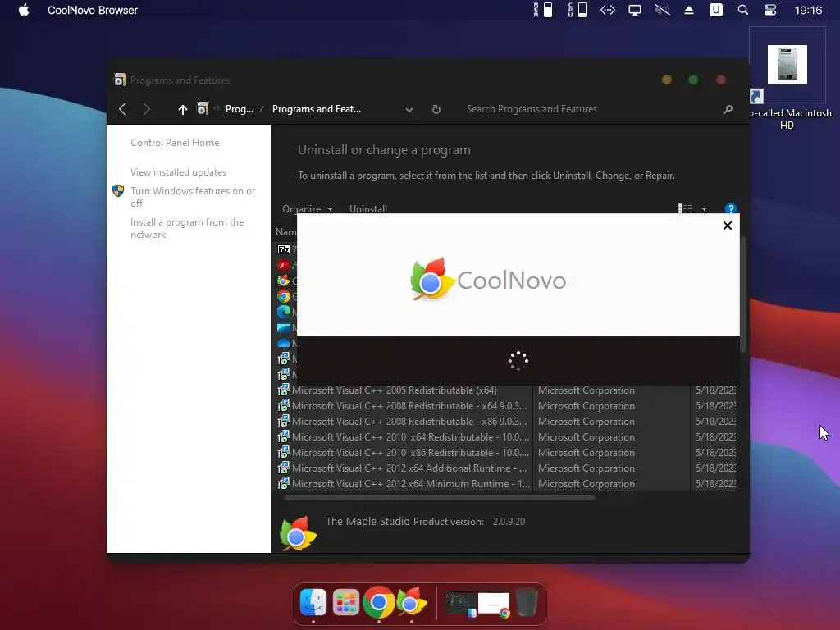
Task: Open the minimized Chrome window thumbnail
Action: (x=494, y=604)
